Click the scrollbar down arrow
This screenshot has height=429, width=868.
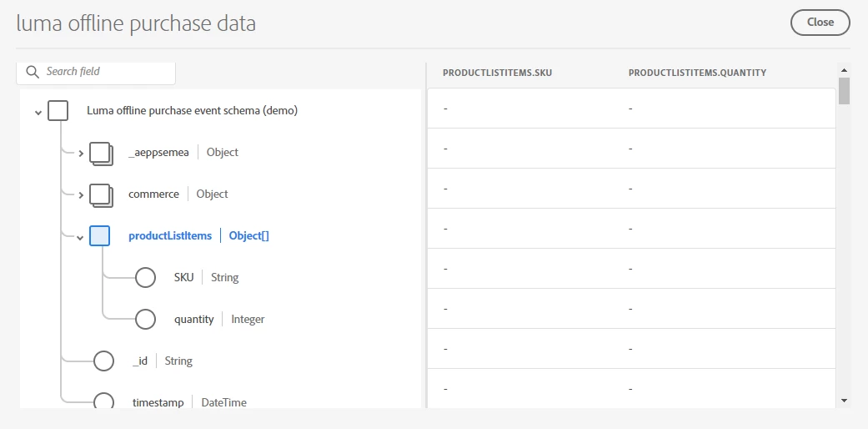pyautogui.click(x=844, y=401)
